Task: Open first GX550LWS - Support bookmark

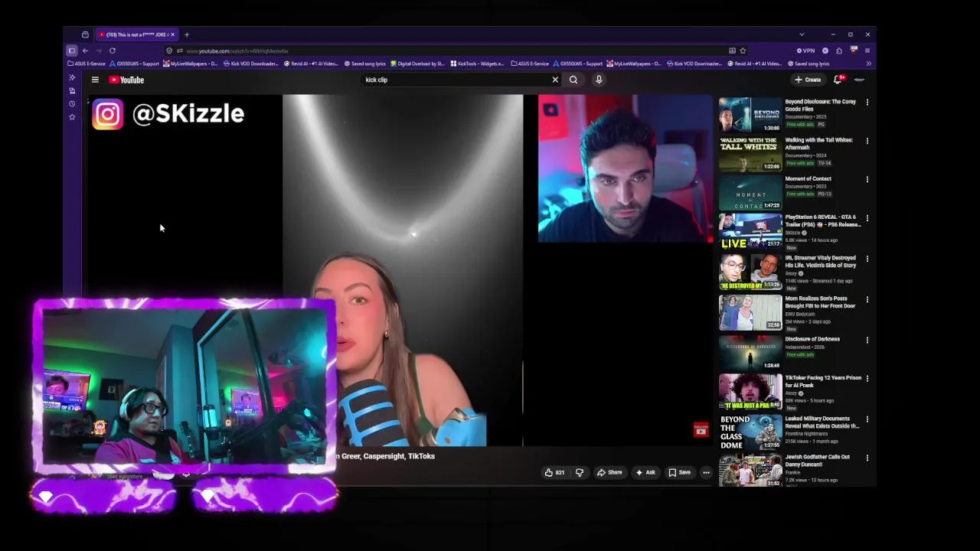Action: point(134,64)
